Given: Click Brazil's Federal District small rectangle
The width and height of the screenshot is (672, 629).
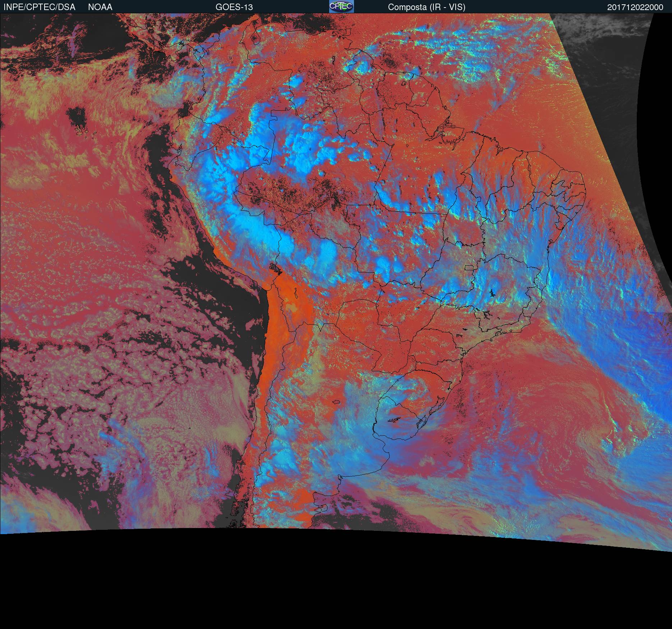Looking at the screenshot, I should [x=469, y=267].
